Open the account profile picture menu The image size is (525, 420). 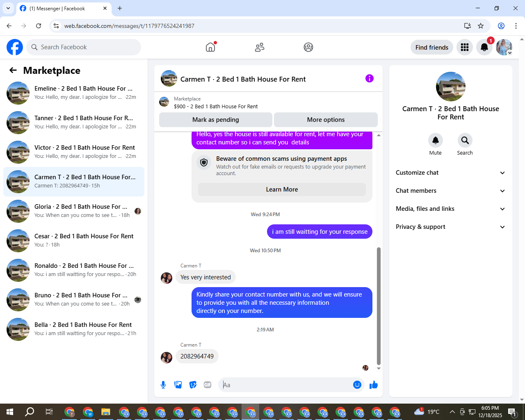coord(504,47)
